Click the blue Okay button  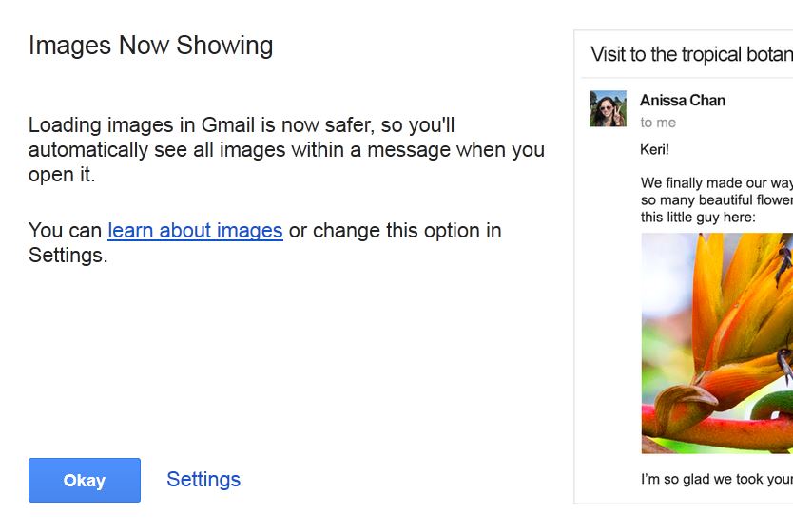tap(85, 480)
